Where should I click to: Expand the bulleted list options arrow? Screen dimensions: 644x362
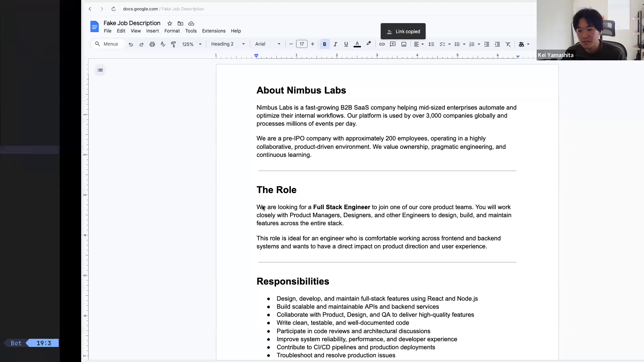tap(464, 44)
